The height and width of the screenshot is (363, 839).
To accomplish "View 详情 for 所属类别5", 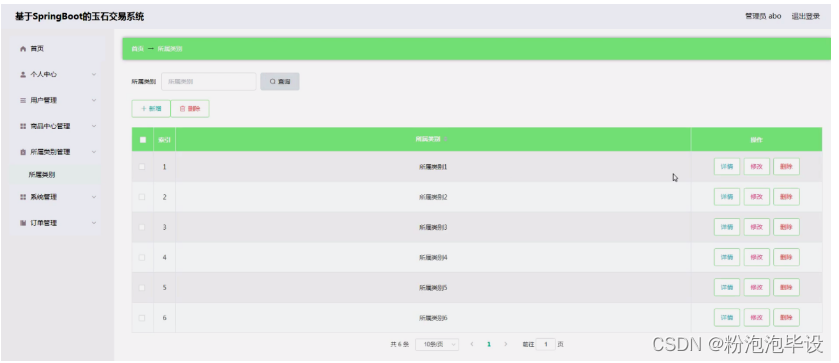I will click(x=727, y=287).
